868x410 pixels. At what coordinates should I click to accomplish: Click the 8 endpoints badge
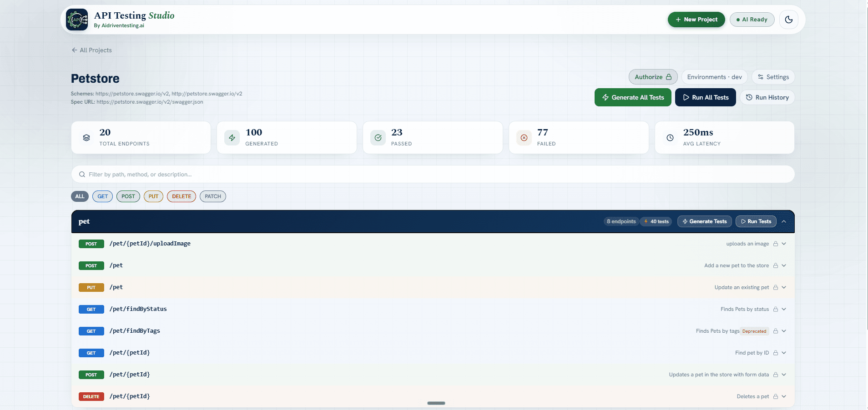(621, 221)
